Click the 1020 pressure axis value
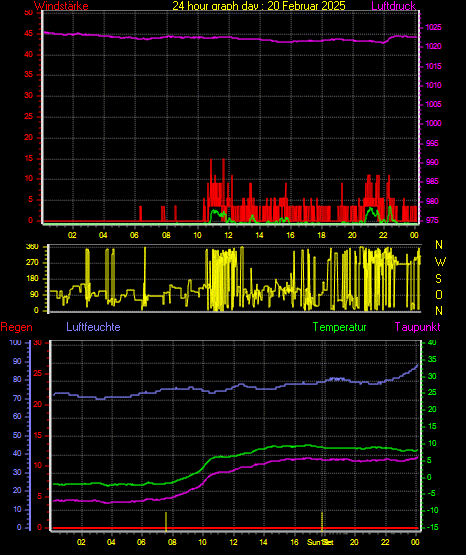This screenshot has height=555, width=466. (433, 46)
